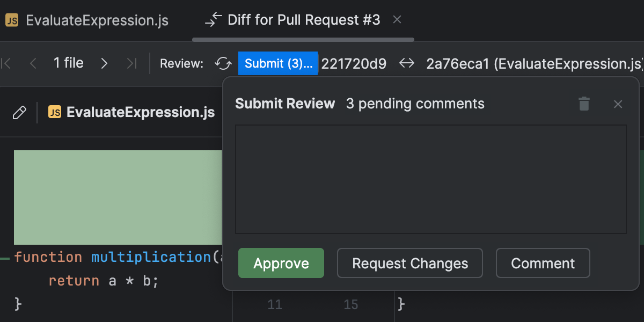This screenshot has width=644, height=322.
Task: Go to previous file with the left chevron
Action: [x=33, y=63]
